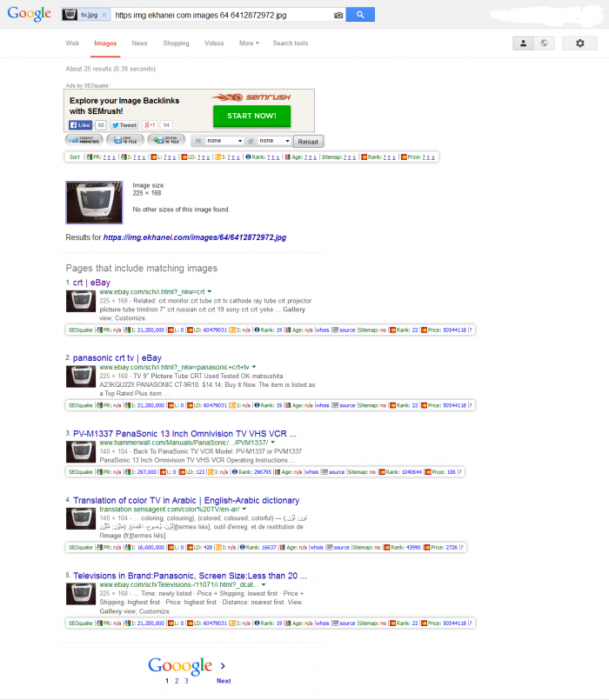
Task: Click the thumbnail of the 'panasonic crt tv' result
Action: (81, 377)
